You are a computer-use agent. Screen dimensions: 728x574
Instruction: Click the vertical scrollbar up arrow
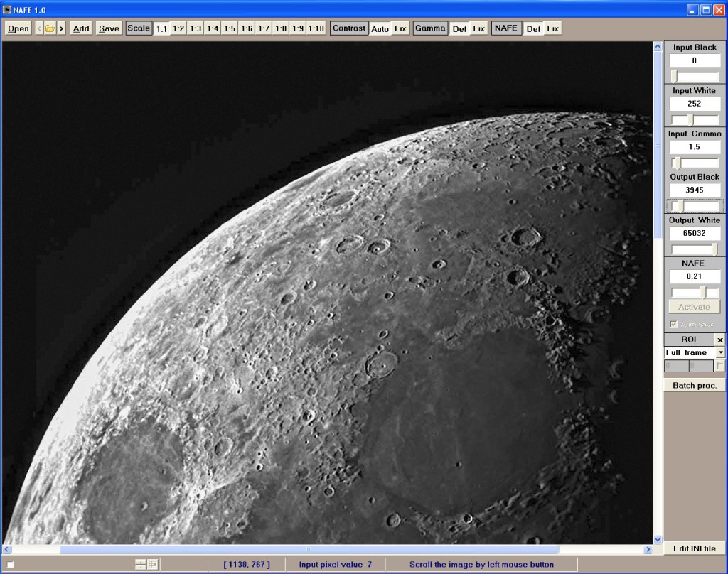click(x=658, y=46)
